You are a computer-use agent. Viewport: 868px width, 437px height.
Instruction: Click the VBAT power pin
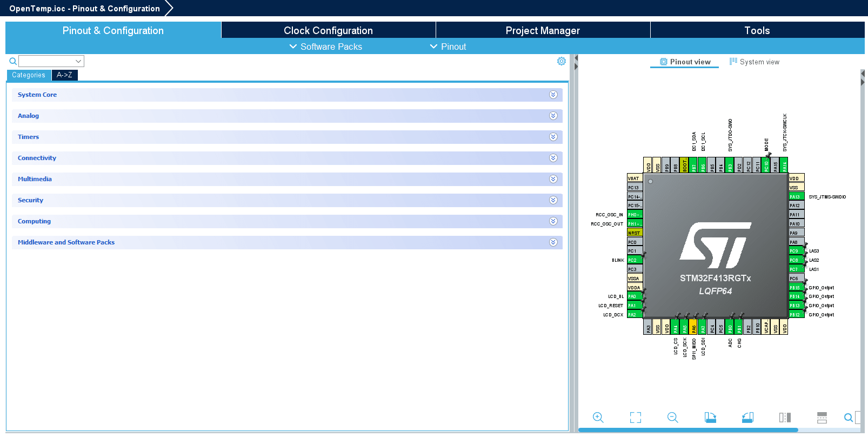click(x=635, y=178)
